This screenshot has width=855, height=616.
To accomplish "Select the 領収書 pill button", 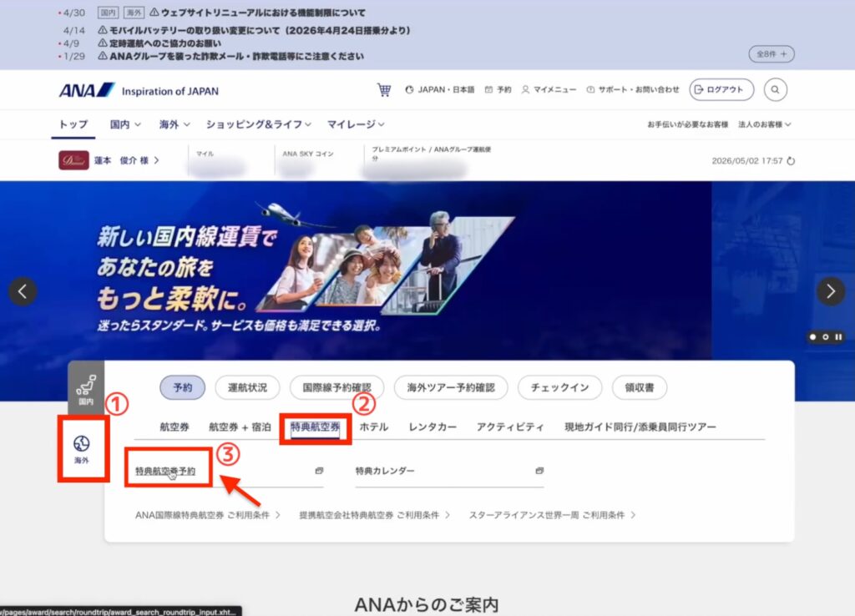I will 639,387.
